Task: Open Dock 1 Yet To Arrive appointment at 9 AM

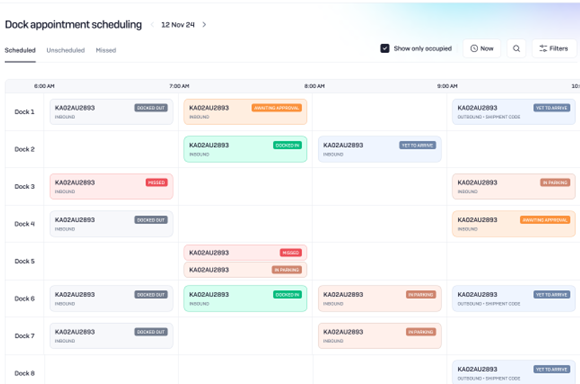Action: coord(514,112)
